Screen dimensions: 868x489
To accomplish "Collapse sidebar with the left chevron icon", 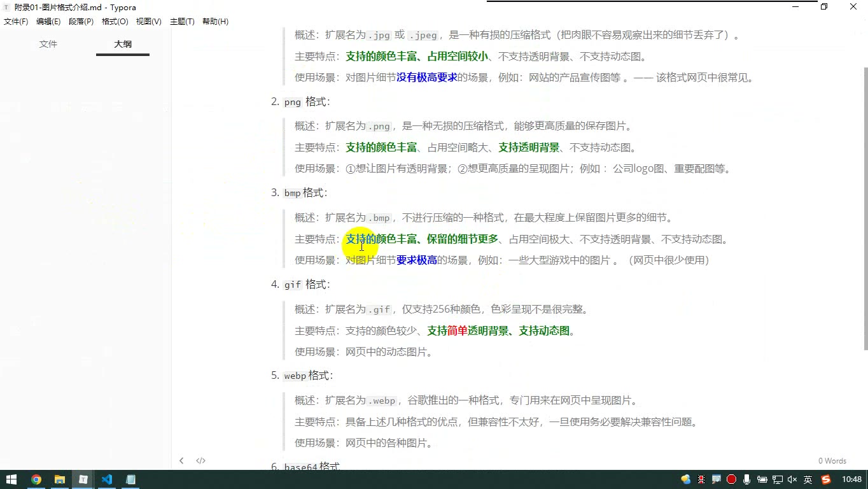I will [181, 460].
